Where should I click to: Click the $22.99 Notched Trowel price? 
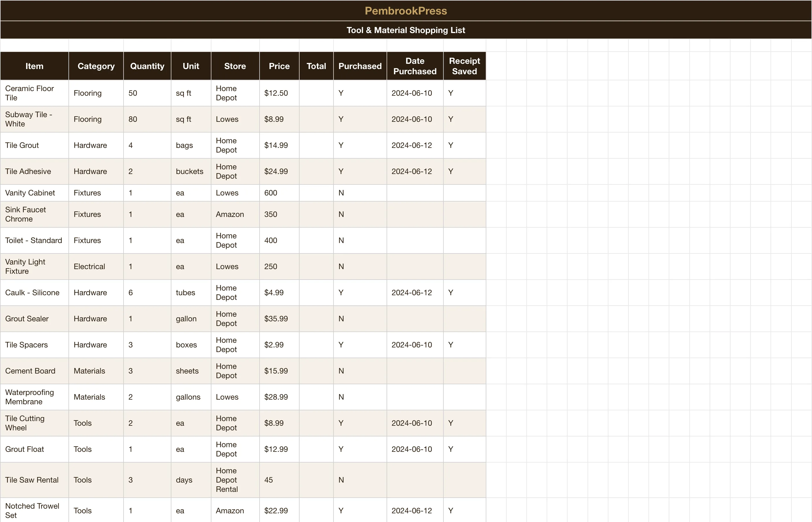(279, 510)
